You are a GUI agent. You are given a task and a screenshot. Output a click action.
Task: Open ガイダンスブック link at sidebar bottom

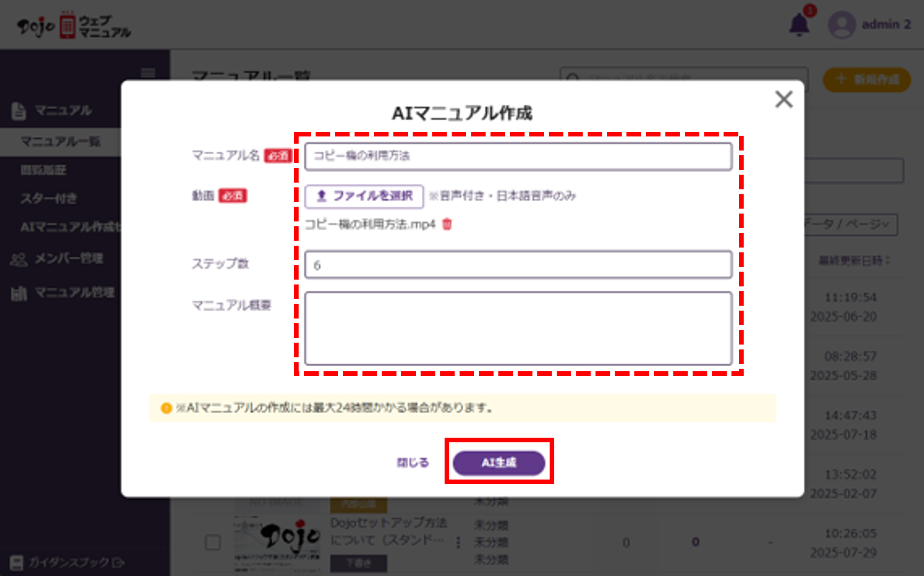coord(68,562)
